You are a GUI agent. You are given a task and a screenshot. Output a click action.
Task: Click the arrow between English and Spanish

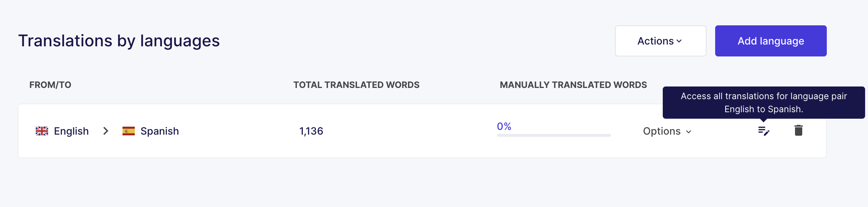click(106, 131)
